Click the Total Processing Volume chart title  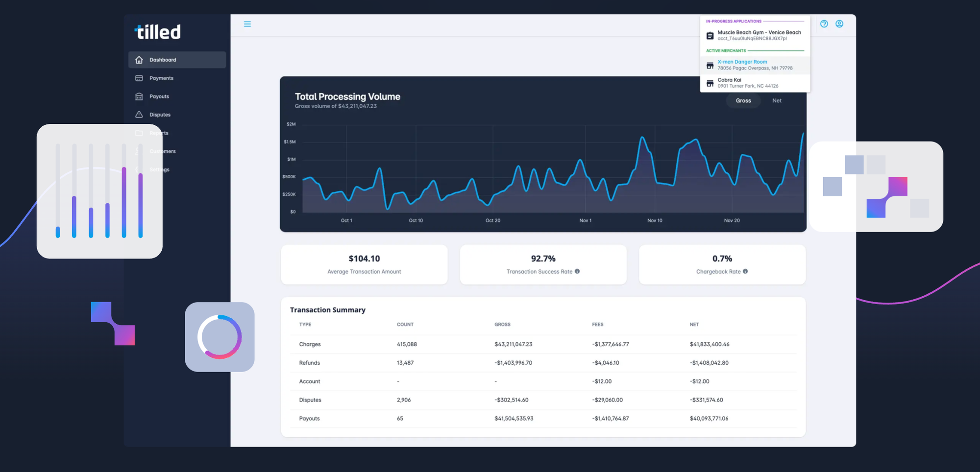(x=347, y=96)
